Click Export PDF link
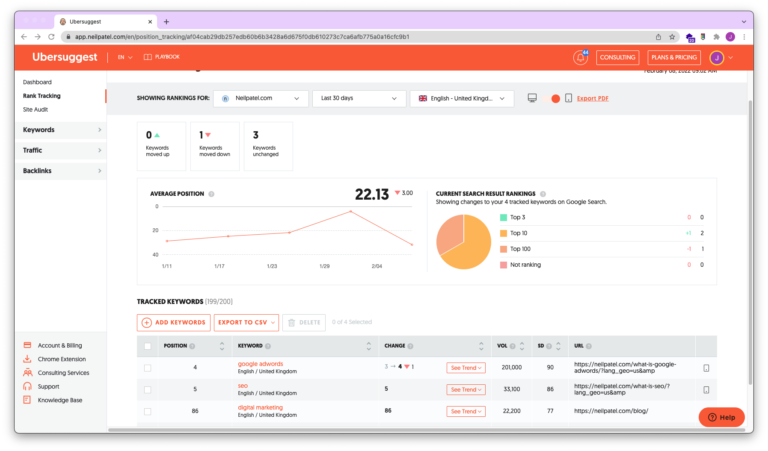The height and width of the screenshot is (451, 768). pos(593,98)
